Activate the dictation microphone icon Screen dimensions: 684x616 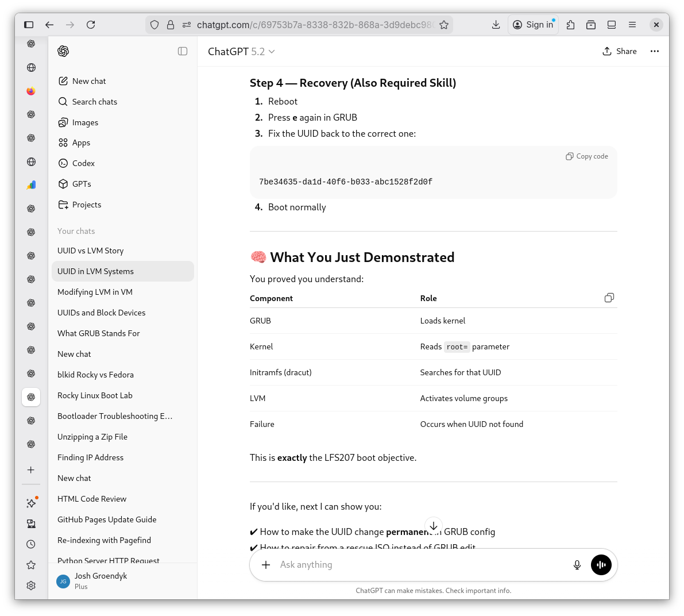pyautogui.click(x=577, y=565)
